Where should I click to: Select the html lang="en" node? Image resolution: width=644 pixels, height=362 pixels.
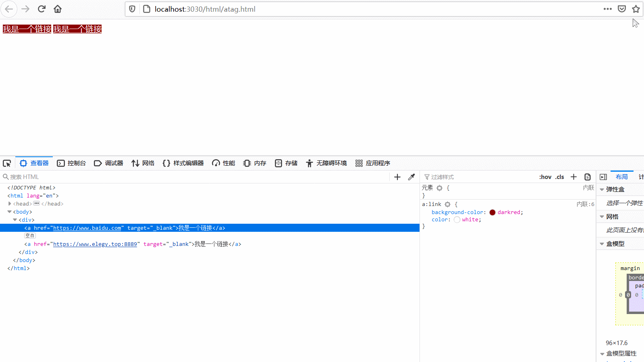tap(33, 196)
